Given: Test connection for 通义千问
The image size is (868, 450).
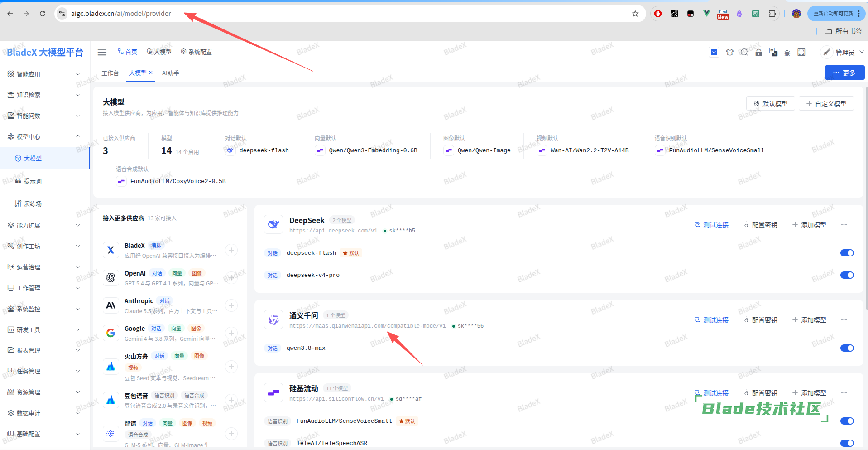Looking at the screenshot, I should click(x=711, y=320).
